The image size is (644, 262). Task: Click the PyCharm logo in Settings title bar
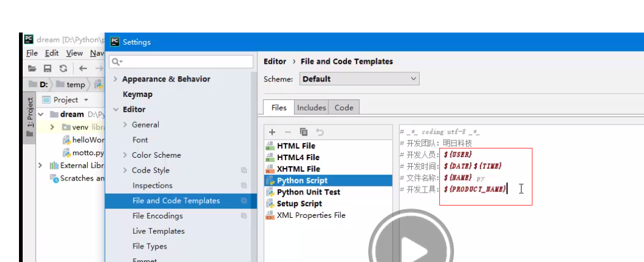115,42
